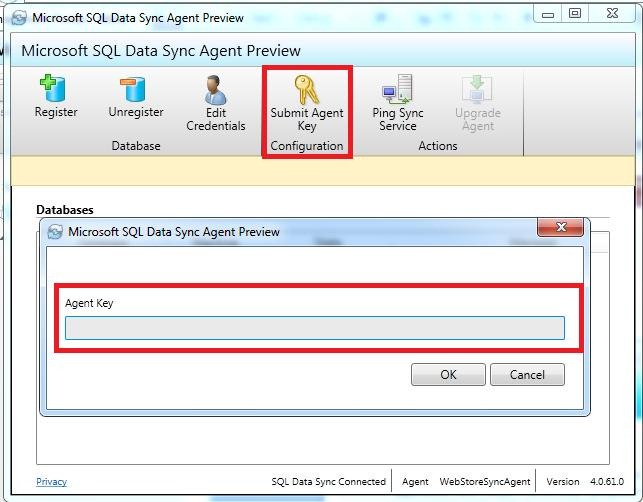This screenshot has height=502, width=643.
Task: Focus the Agent Key input field
Action: (x=315, y=328)
